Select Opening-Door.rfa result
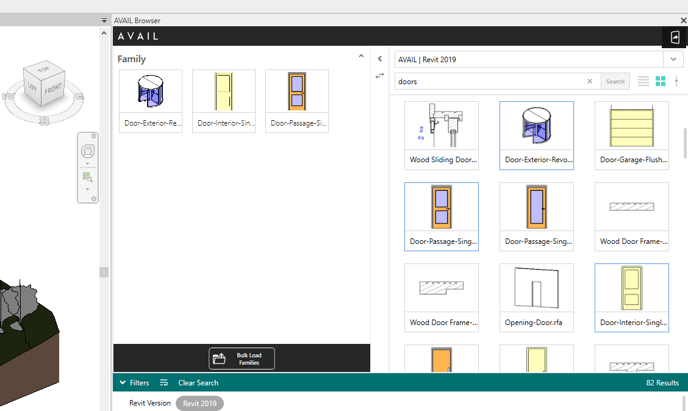Image resolution: width=688 pixels, height=411 pixels. pyautogui.click(x=536, y=298)
